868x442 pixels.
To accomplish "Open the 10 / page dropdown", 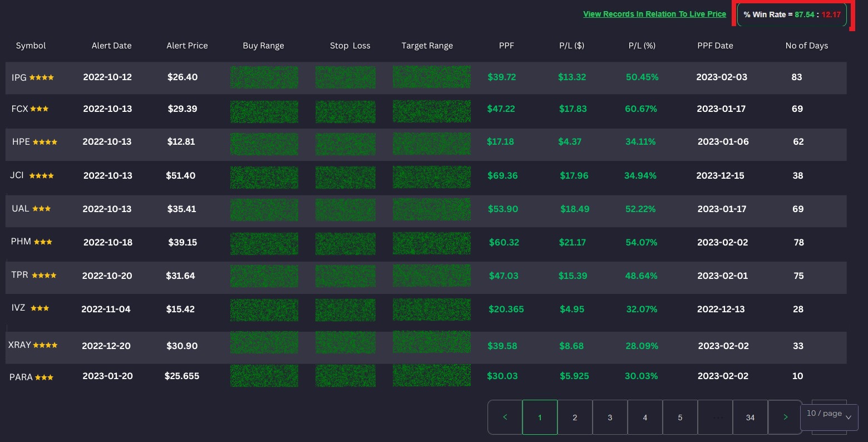I will [x=829, y=414].
